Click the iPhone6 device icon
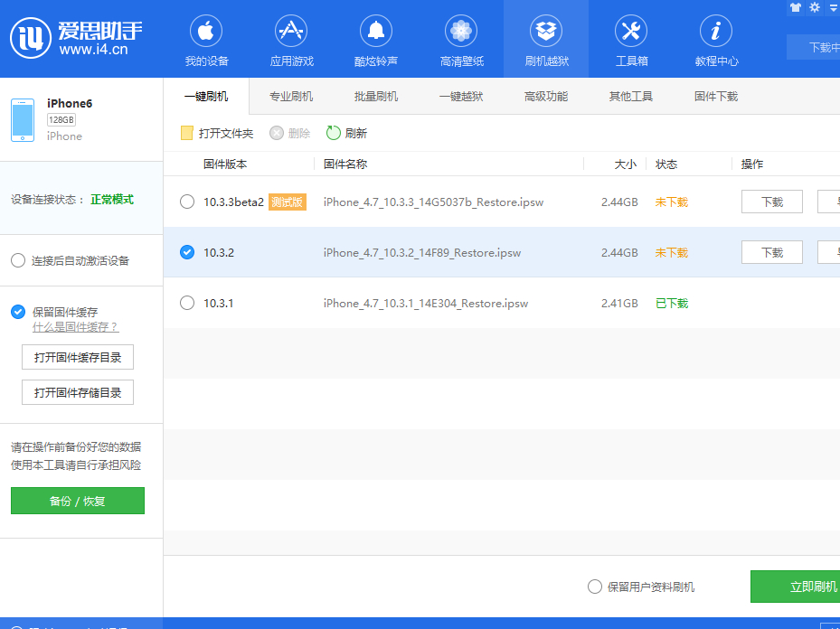 click(x=23, y=120)
